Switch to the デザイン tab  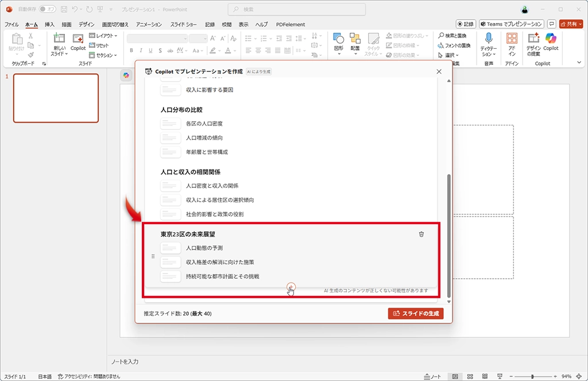coord(86,24)
